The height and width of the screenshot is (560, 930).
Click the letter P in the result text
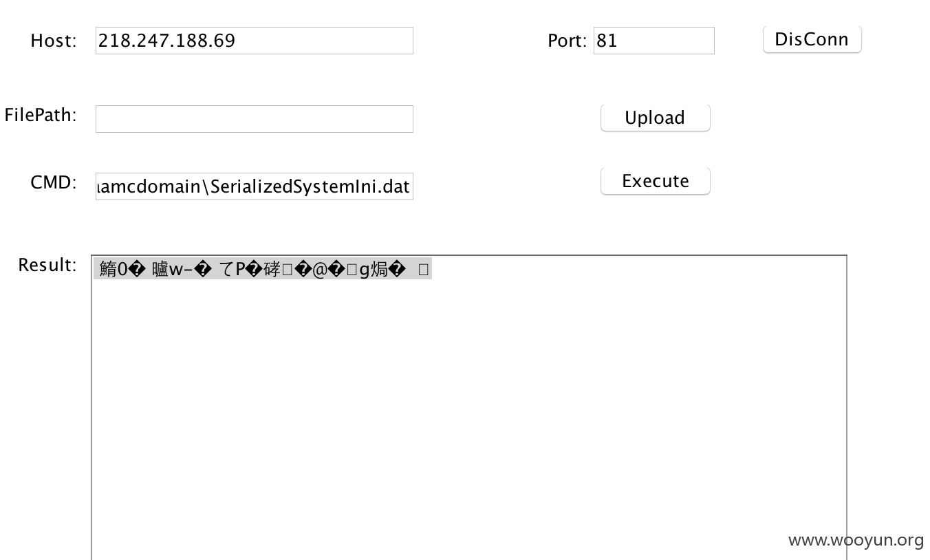point(241,270)
